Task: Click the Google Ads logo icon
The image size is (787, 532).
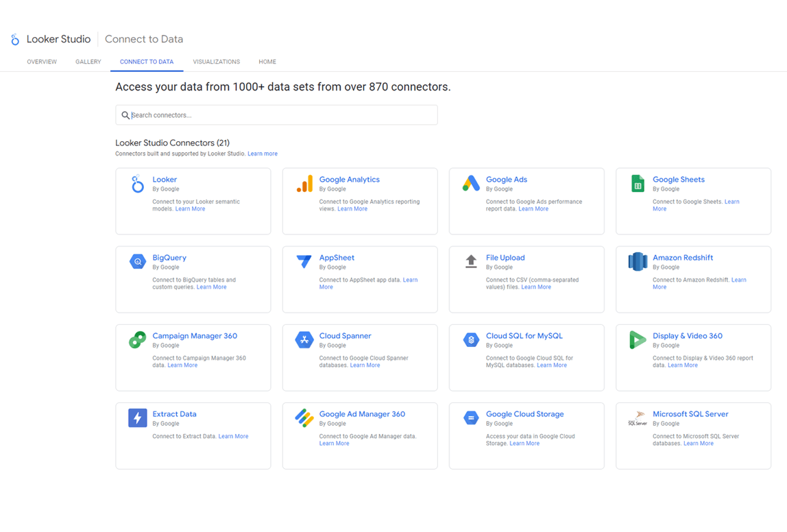Action: coord(471,183)
